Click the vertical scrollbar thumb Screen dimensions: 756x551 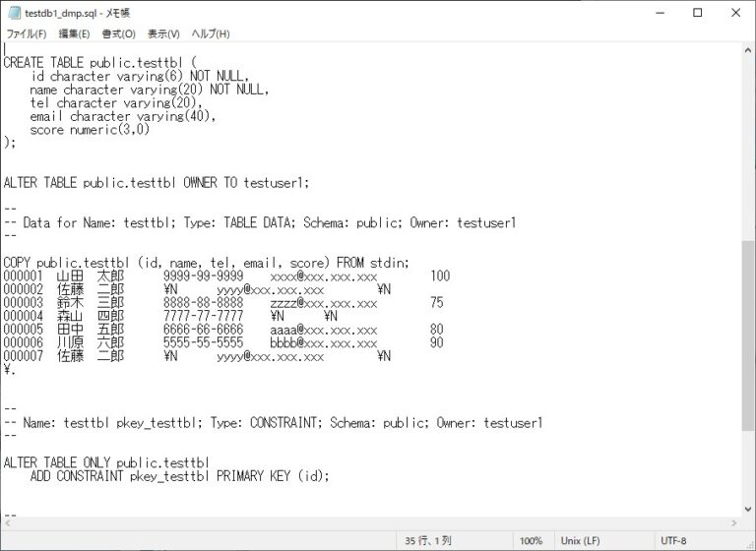coord(748,336)
